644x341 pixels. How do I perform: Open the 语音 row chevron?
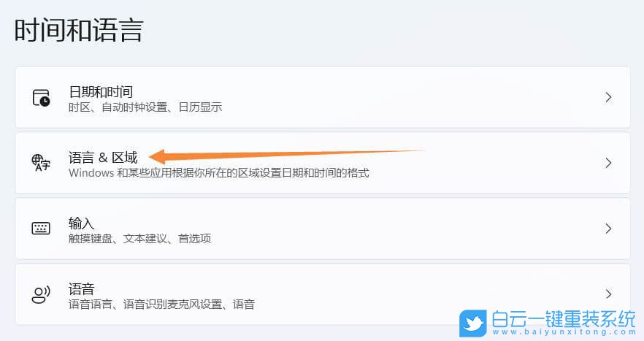pos(608,294)
